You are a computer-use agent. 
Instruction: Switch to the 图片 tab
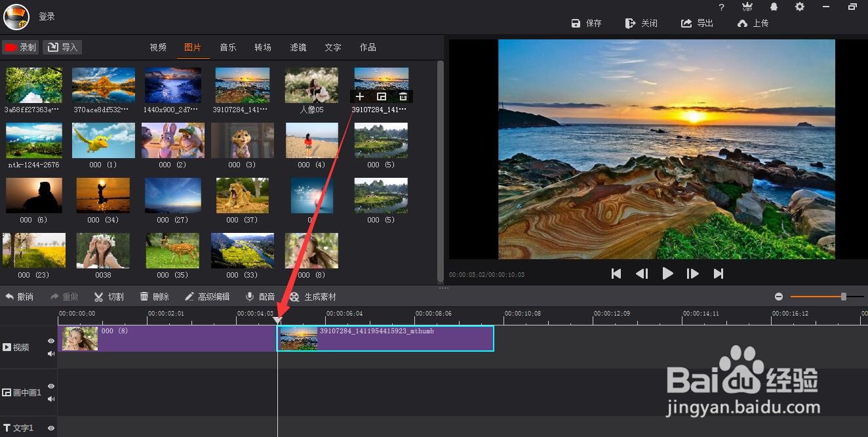(193, 47)
